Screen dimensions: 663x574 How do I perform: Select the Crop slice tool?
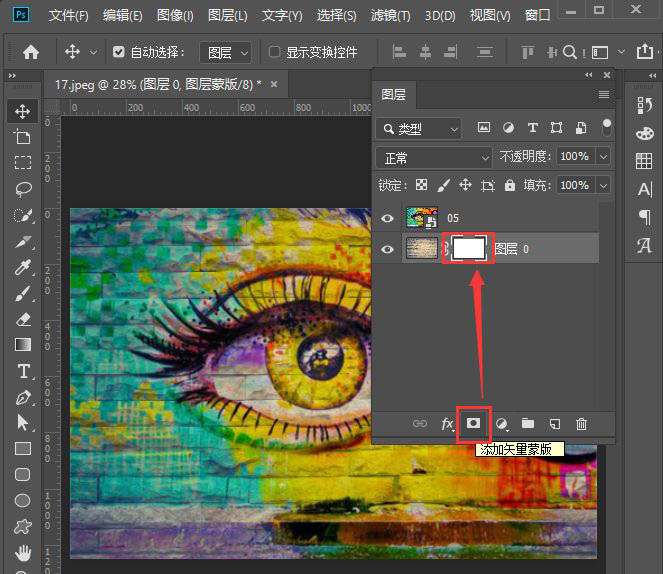pyautogui.click(x=22, y=241)
